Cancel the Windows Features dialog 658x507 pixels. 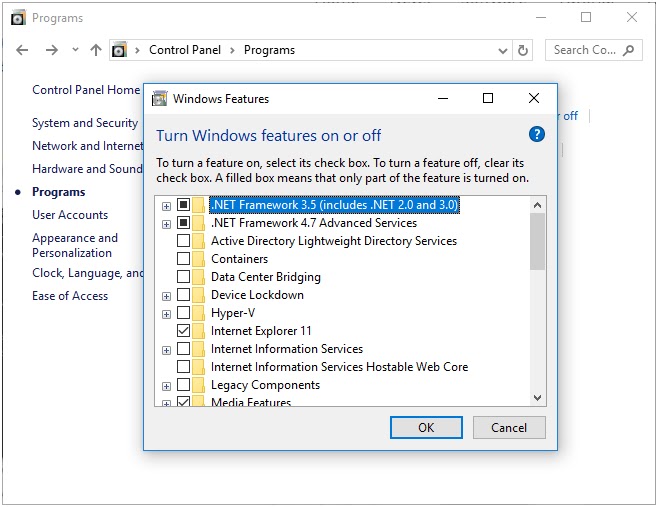509,428
